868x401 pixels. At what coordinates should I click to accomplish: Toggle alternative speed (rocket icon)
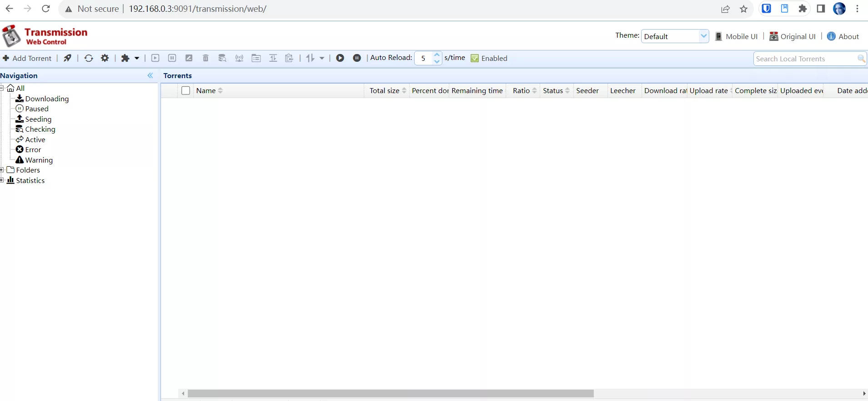point(67,58)
